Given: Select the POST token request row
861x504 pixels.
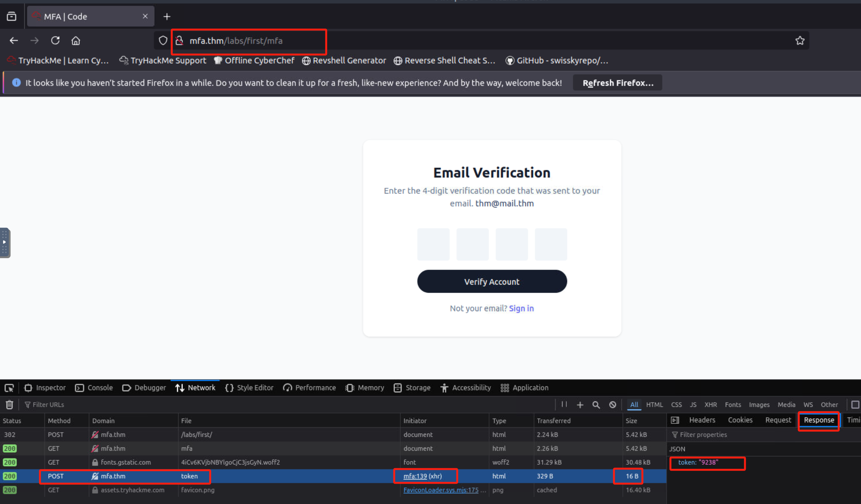Looking at the screenshot, I should tap(189, 476).
